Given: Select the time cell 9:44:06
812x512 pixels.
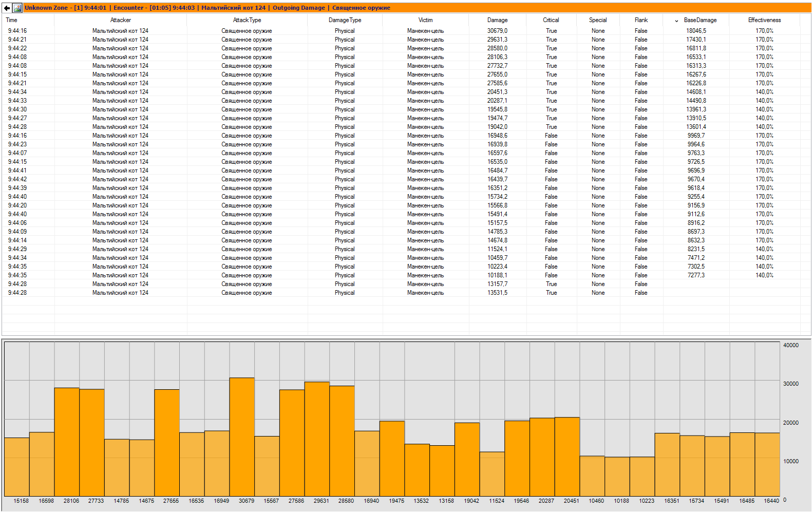Looking at the screenshot, I should tap(17, 223).
